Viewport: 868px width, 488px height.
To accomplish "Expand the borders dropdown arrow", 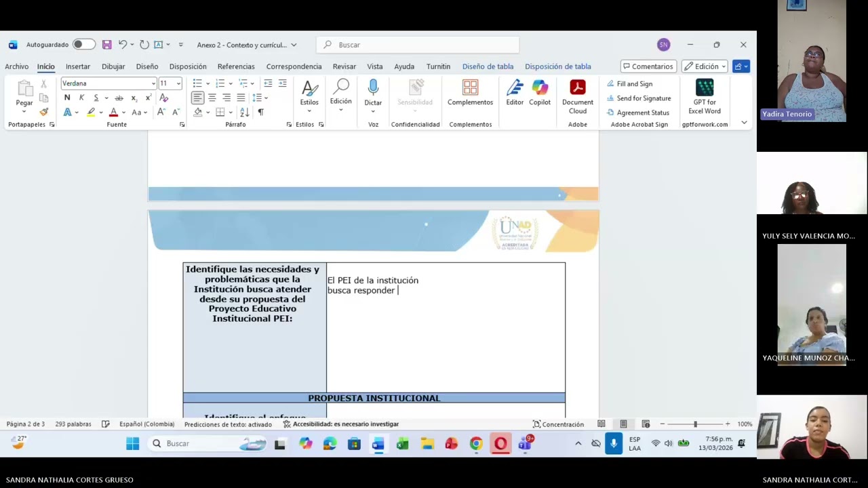I will [x=231, y=113].
